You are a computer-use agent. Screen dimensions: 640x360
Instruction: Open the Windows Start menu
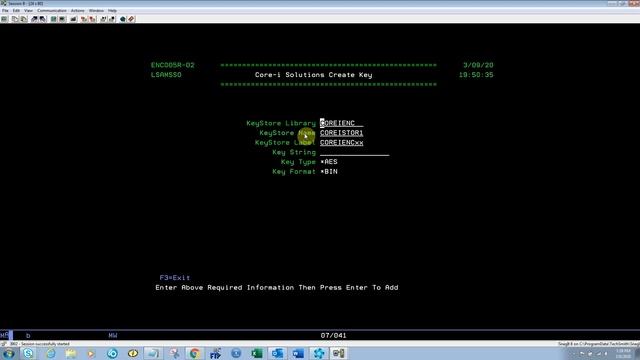tap(9, 353)
